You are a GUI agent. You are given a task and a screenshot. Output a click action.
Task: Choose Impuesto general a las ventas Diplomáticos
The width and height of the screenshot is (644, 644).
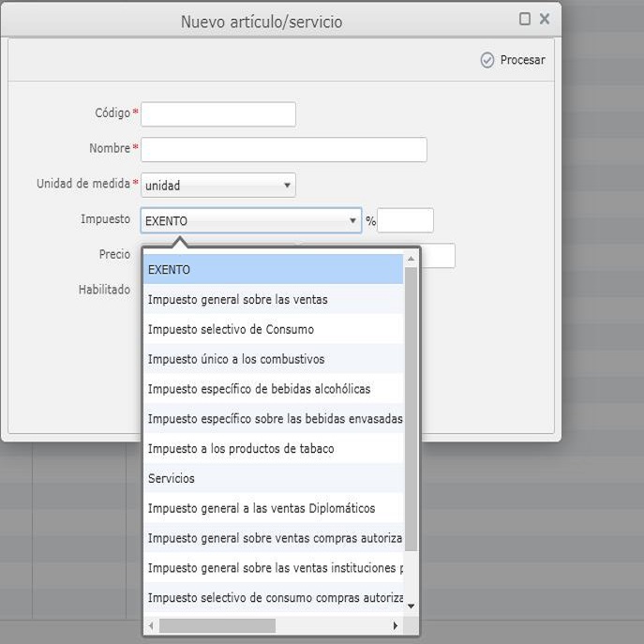pyautogui.click(x=273, y=508)
